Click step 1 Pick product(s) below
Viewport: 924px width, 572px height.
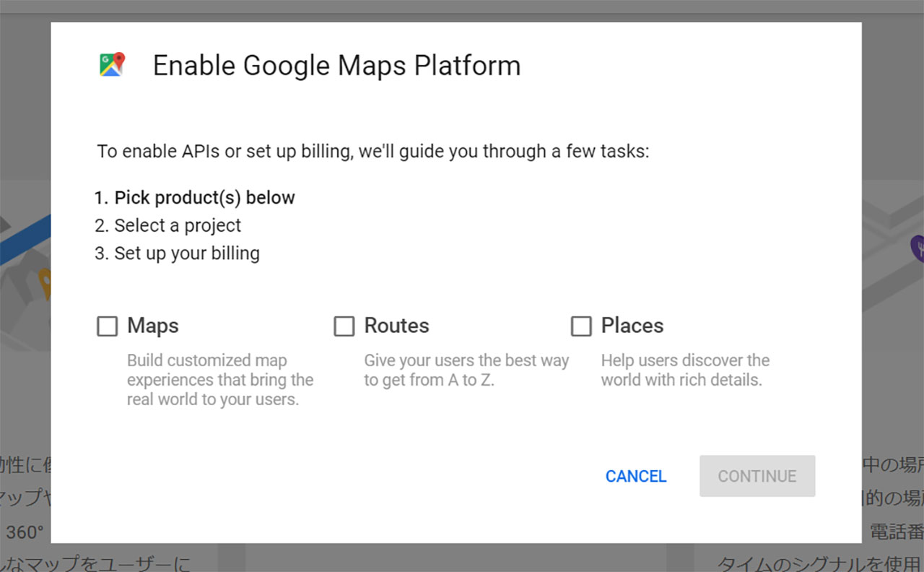pyautogui.click(x=195, y=197)
